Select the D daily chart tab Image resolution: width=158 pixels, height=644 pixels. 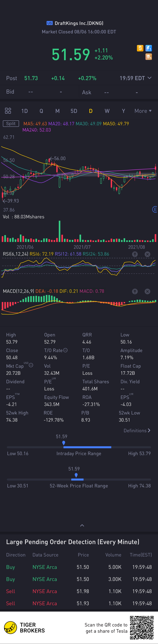click(91, 111)
